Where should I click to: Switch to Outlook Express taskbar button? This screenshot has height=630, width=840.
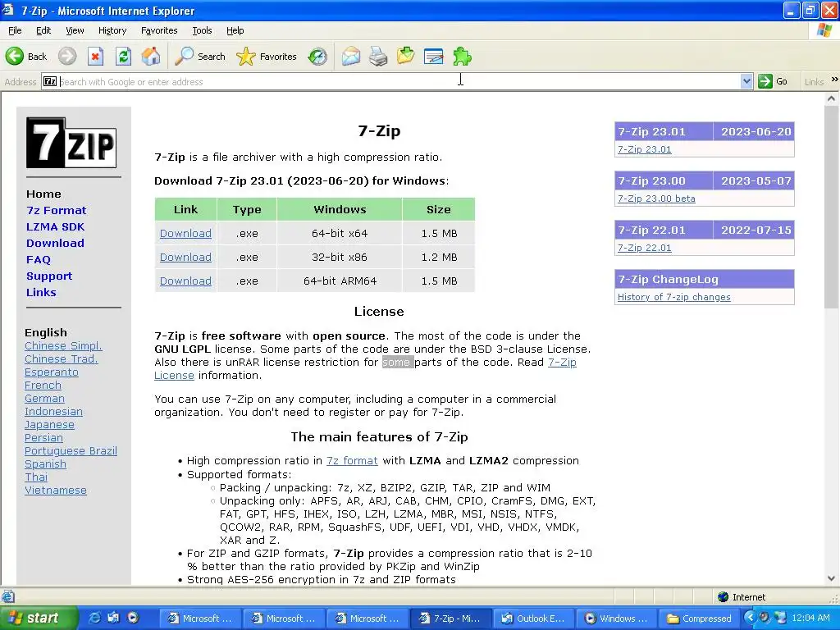533,619
